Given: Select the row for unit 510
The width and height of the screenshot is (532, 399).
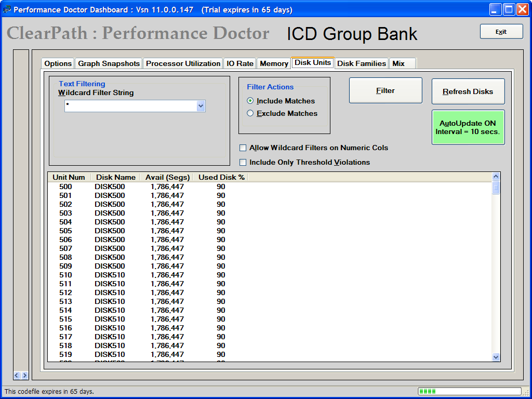Looking at the screenshot, I should click(x=270, y=275).
